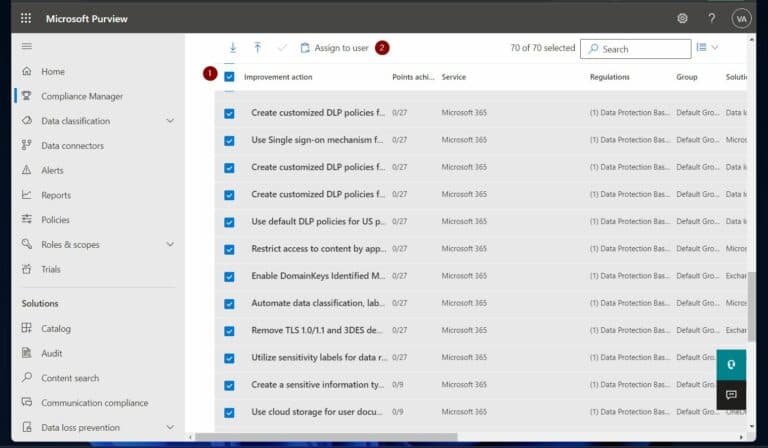Screen dimensions: 768x448
Task: Sort by the Group column header
Action: [687, 77]
